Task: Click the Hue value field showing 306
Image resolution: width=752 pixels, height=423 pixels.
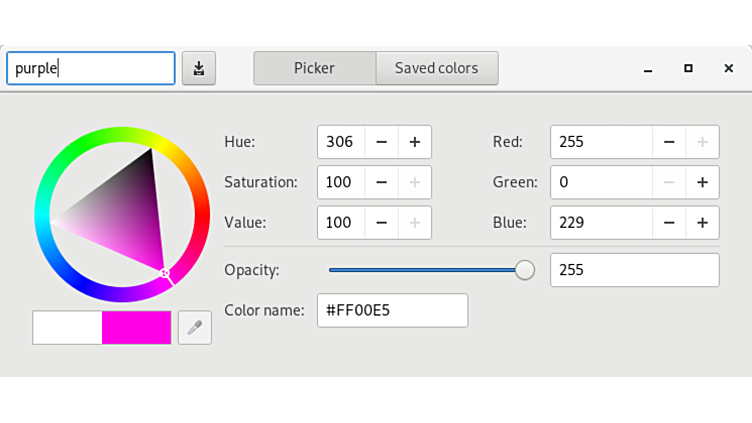Action: (x=340, y=142)
